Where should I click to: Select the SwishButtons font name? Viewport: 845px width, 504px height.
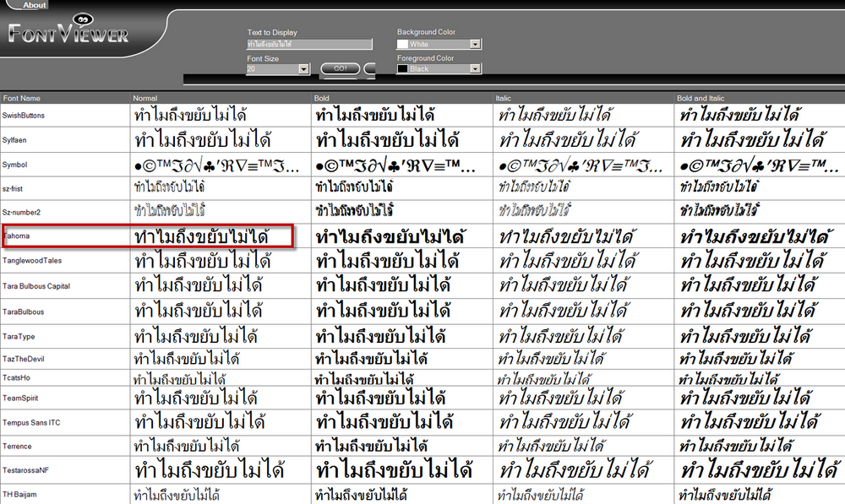23,115
